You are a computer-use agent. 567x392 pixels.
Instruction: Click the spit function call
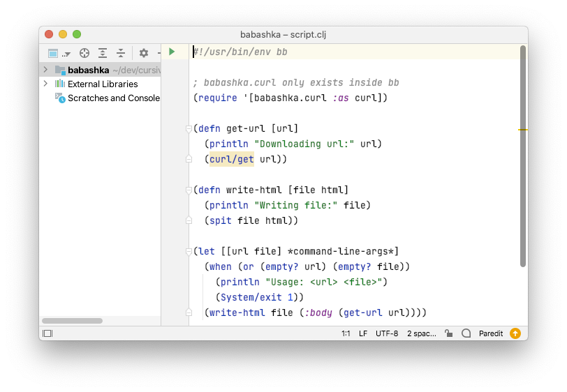(221, 220)
